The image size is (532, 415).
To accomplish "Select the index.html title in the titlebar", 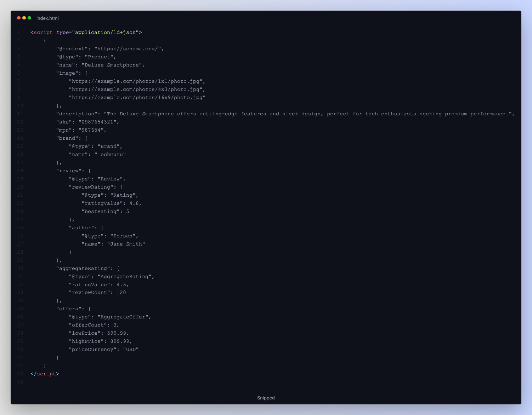I will (x=47, y=18).
